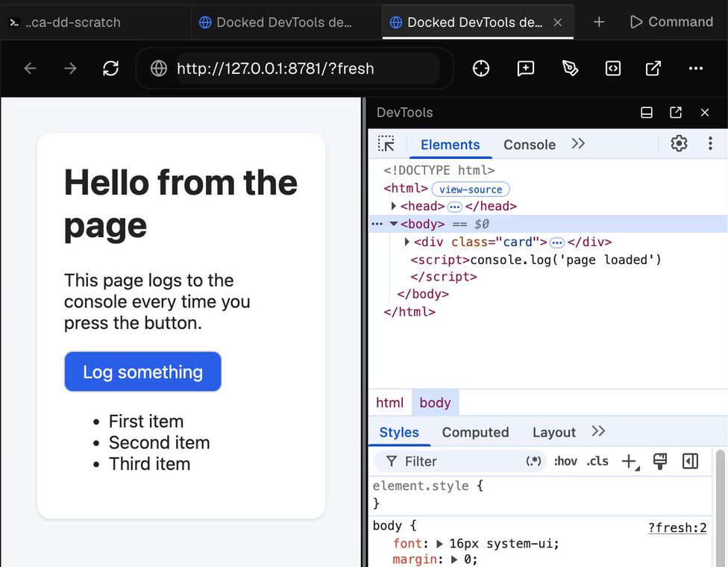728x567 pixels.
Task: Show more DevTools panels chevron
Action: pos(578,143)
